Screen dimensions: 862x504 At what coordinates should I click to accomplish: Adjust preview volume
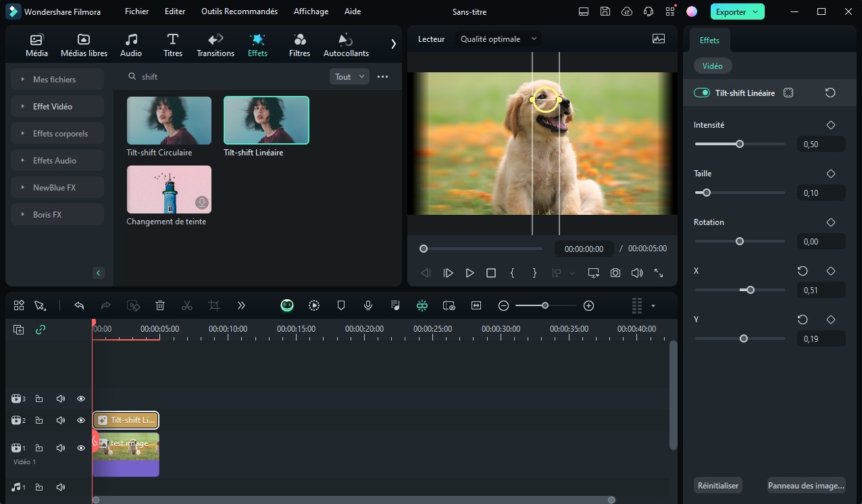[637, 273]
